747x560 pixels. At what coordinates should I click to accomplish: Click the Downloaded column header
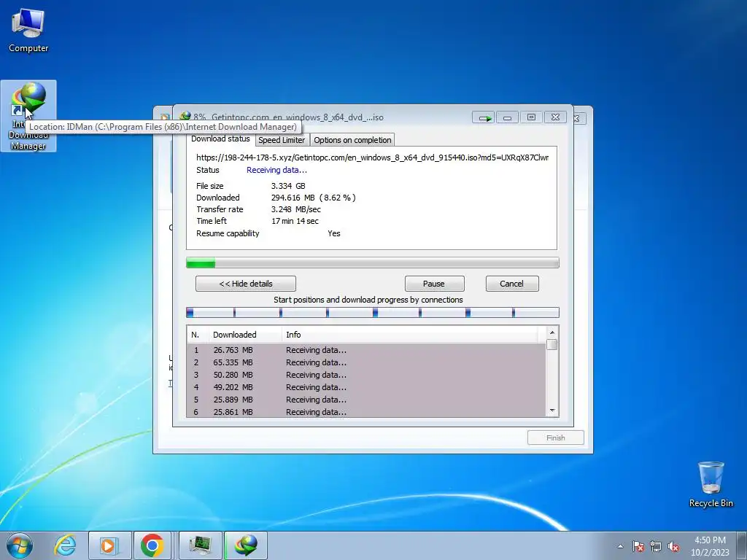click(x=245, y=335)
